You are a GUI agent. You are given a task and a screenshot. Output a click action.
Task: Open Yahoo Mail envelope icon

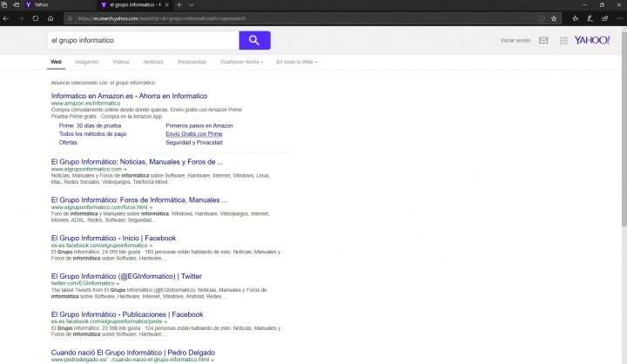point(543,40)
